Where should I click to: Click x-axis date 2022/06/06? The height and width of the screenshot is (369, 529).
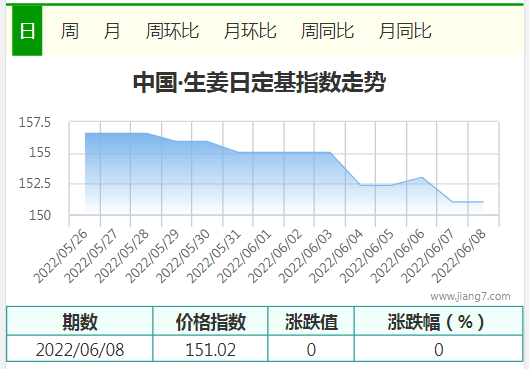[398, 256]
